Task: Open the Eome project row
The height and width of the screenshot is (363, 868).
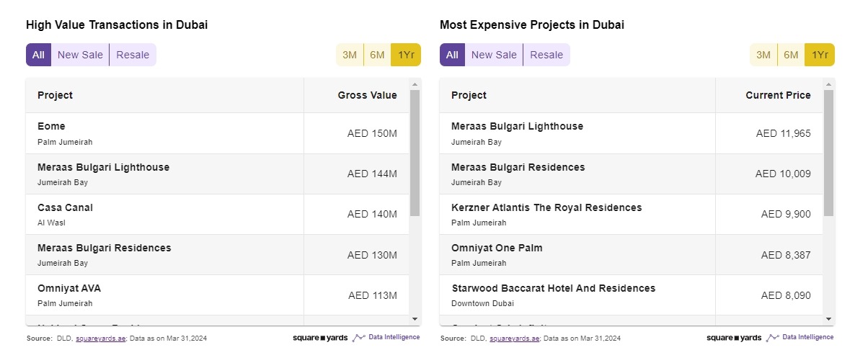Action: tap(218, 133)
